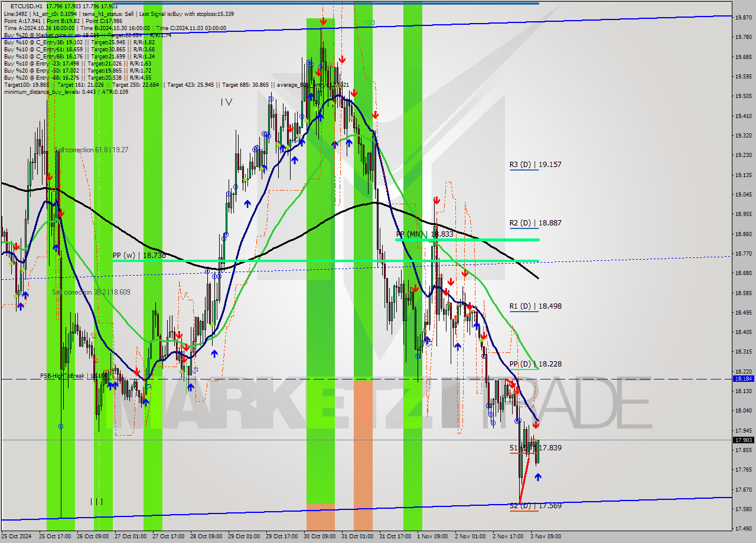This screenshot has height=543, width=756.
Task: Click the '29 Oct 17:00' time axis label
Action: [281, 537]
